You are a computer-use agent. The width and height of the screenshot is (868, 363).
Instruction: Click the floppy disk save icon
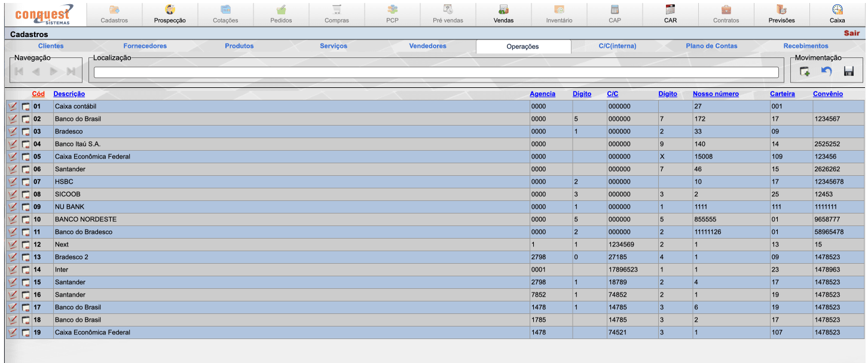(848, 72)
